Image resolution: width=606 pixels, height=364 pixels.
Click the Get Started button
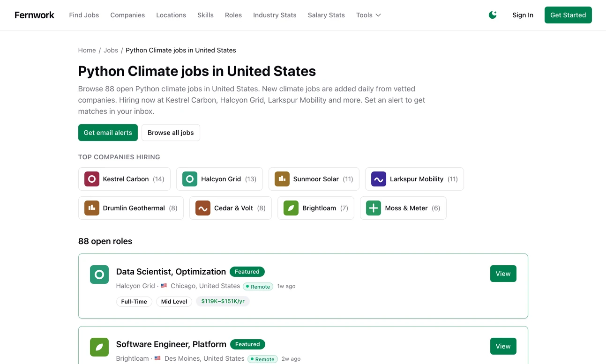tap(568, 15)
